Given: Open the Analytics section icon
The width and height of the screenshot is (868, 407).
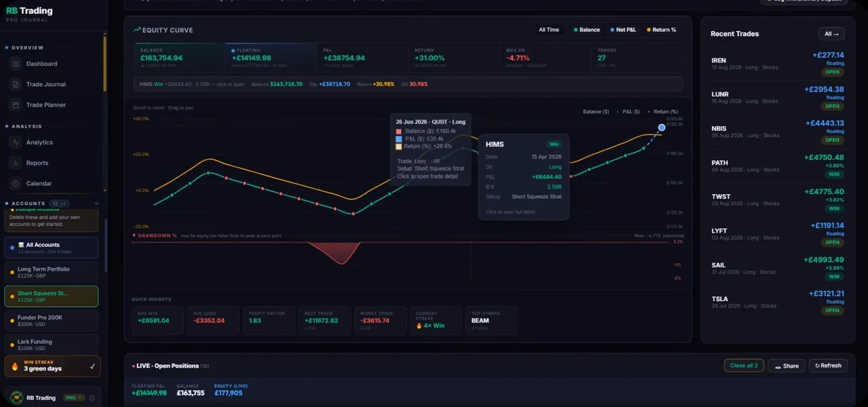Looking at the screenshot, I should tap(16, 142).
